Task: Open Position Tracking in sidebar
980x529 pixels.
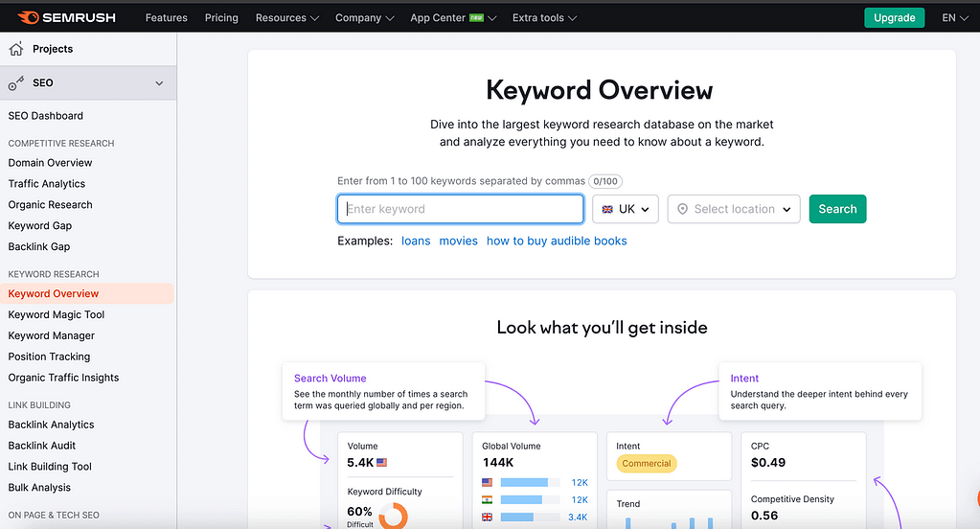Action: coord(49,356)
